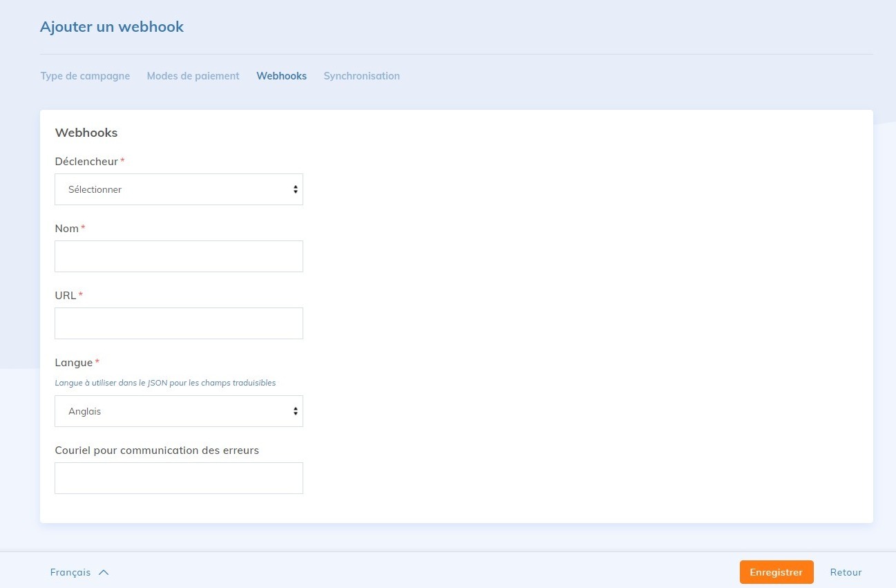Switch to the Synchronisation tab
Image resolution: width=896 pixels, height=588 pixels.
pos(361,76)
